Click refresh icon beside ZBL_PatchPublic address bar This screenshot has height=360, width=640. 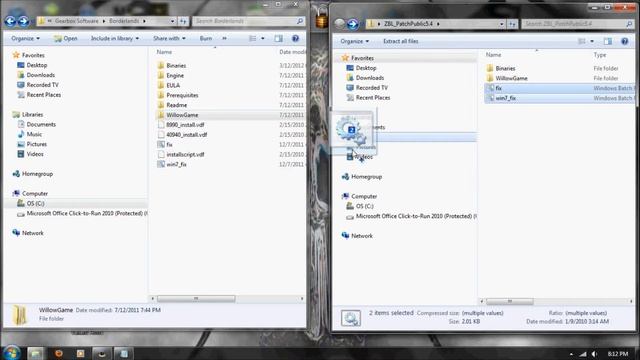pos(512,24)
